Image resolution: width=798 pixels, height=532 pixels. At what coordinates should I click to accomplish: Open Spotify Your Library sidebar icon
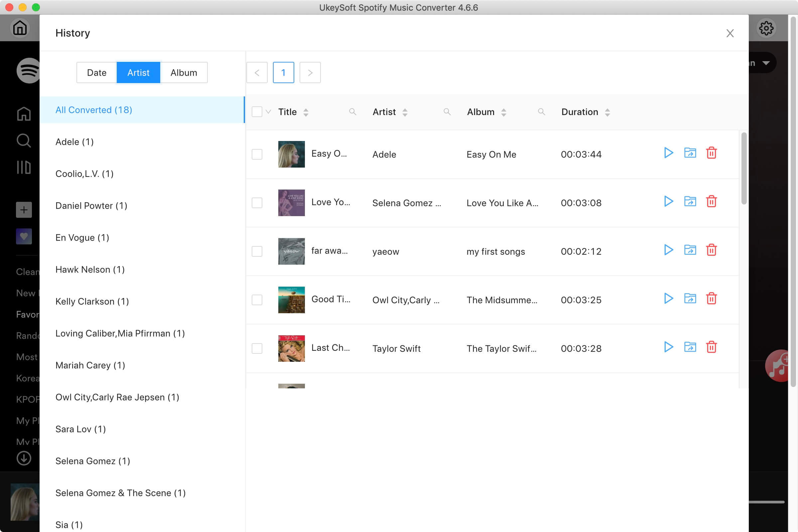click(24, 167)
